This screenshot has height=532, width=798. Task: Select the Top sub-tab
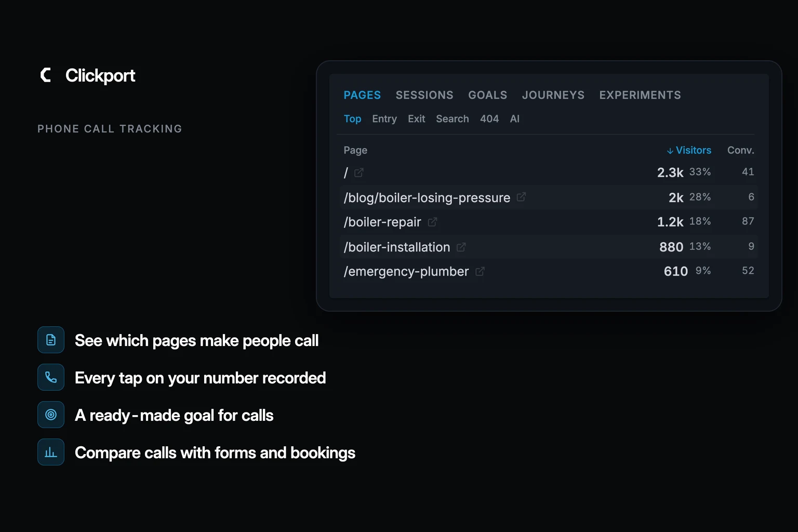tap(352, 119)
